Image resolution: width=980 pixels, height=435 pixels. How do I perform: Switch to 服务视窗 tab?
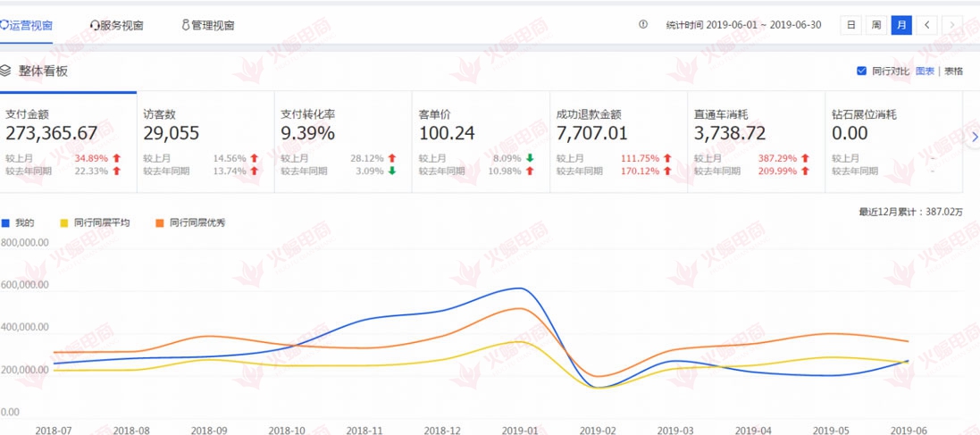tap(122, 26)
